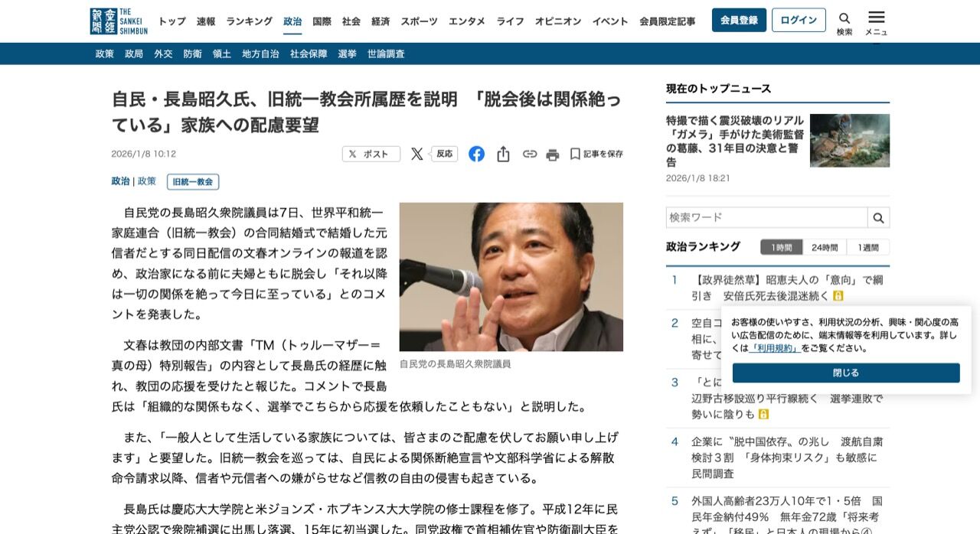Open the hamburger メニュー icon
The height and width of the screenshot is (534, 980).
click(877, 18)
